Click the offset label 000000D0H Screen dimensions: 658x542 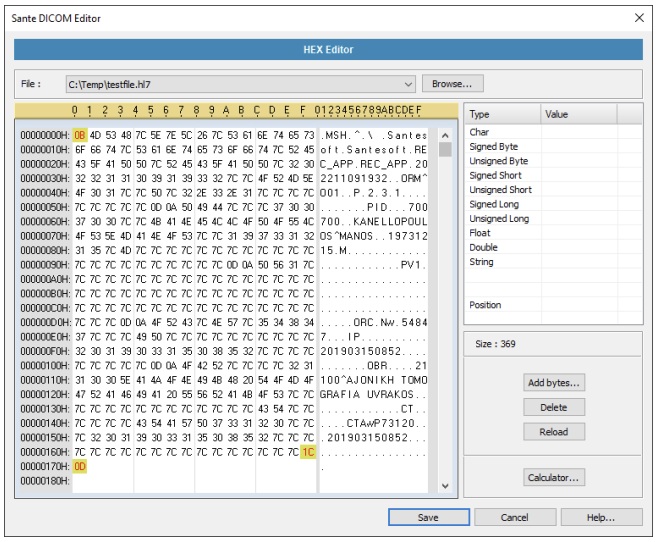tap(45, 322)
